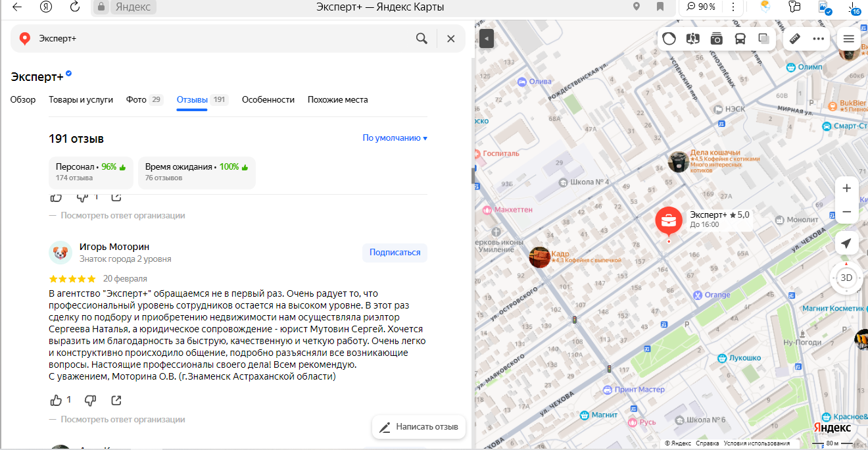Image resolution: width=868 pixels, height=450 pixels.
Task: Open Игорь Моторин's avatar
Action: 60,253
